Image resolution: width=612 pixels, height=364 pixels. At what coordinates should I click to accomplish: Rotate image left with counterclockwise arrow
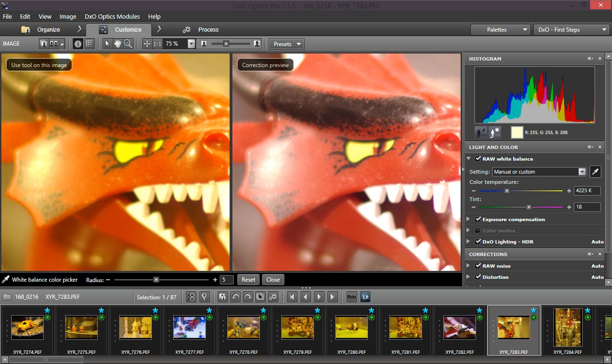(236, 297)
